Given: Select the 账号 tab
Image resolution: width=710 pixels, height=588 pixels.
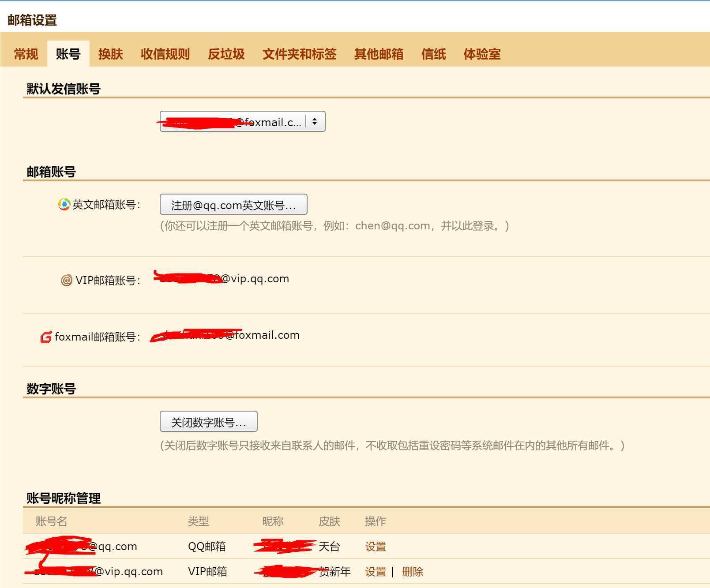Looking at the screenshot, I should (68, 54).
